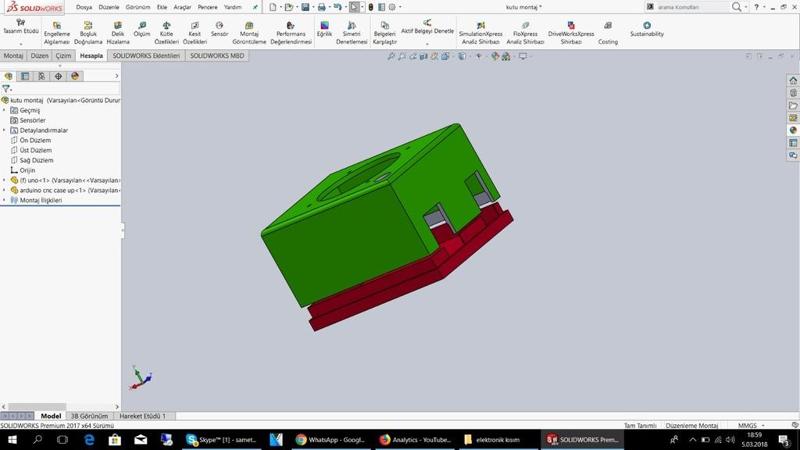Open the search options dropdown arrow
The height and width of the screenshot is (450, 800).
746,7
